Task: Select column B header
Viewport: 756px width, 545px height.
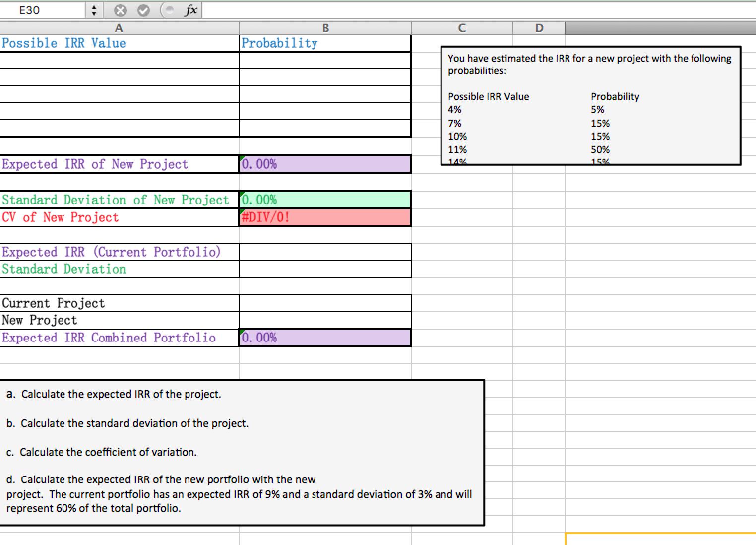Action: (325, 28)
